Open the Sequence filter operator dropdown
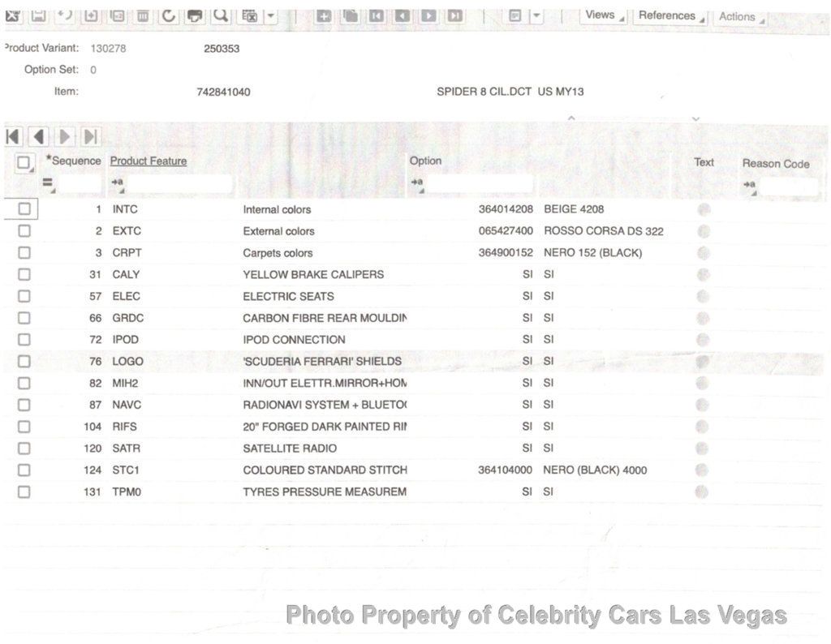 pos(48,184)
